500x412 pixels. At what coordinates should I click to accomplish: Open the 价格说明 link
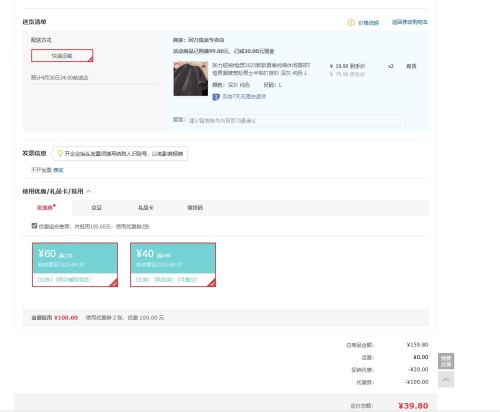(369, 23)
